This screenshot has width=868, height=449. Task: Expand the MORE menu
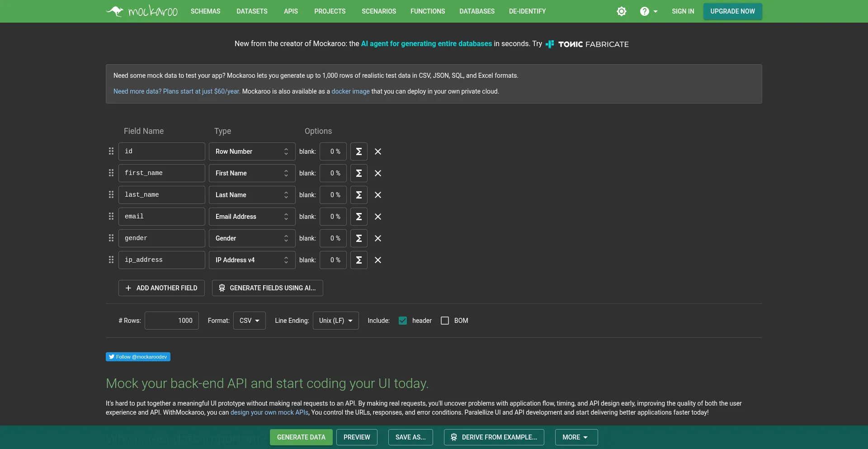(576, 437)
